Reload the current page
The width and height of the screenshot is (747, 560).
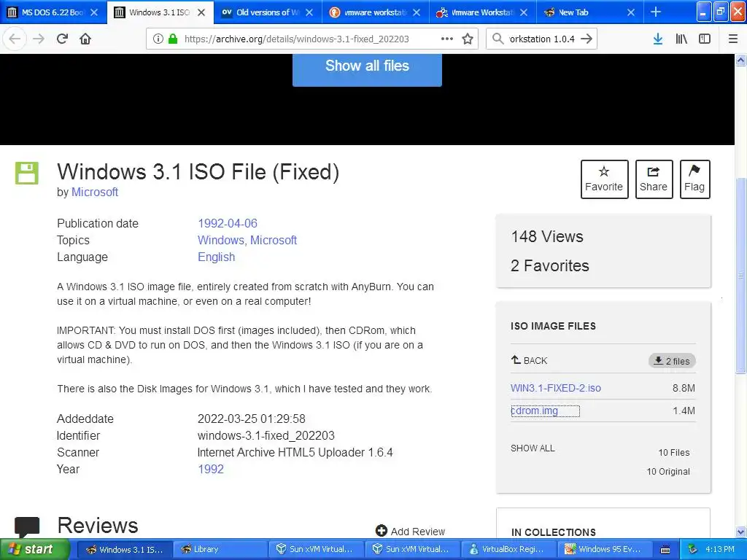coord(62,39)
